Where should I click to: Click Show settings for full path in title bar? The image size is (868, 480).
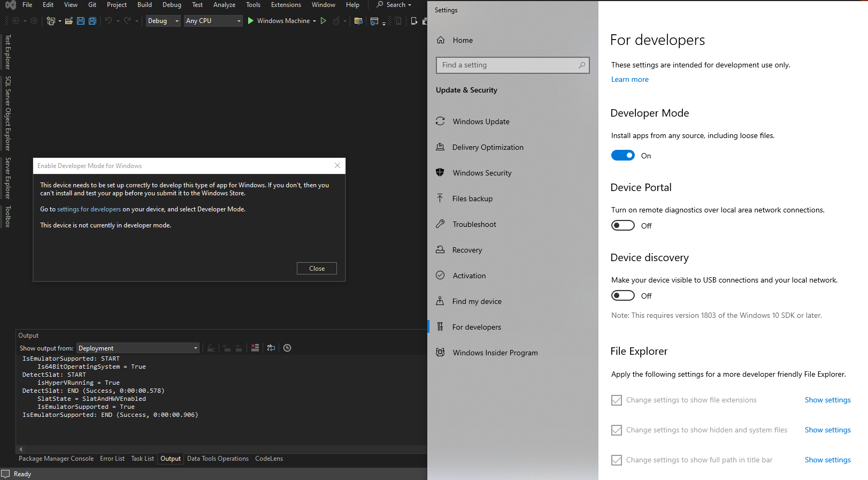[x=827, y=460]
